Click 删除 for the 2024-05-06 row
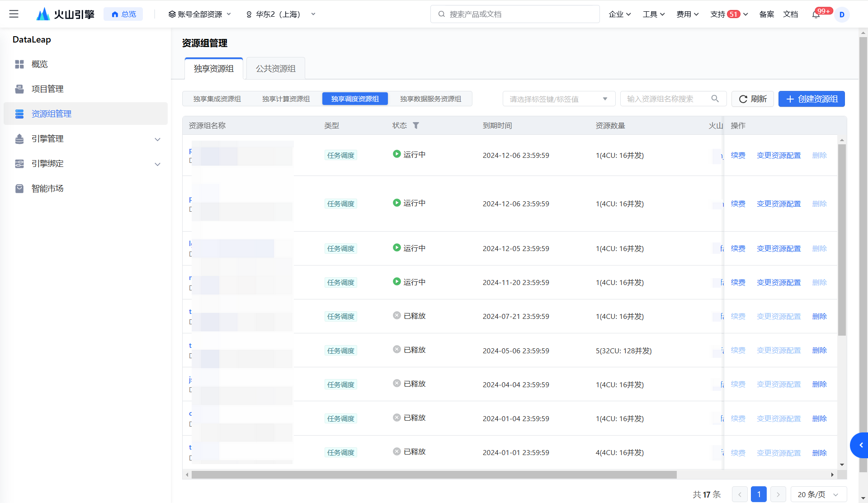This screenshot has width=868, height=503. 819,350
